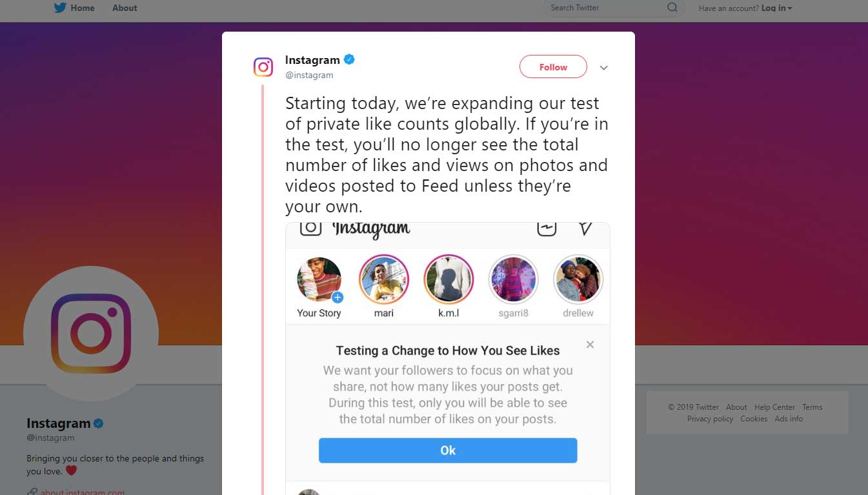Open the About menu item

point(125,8)
